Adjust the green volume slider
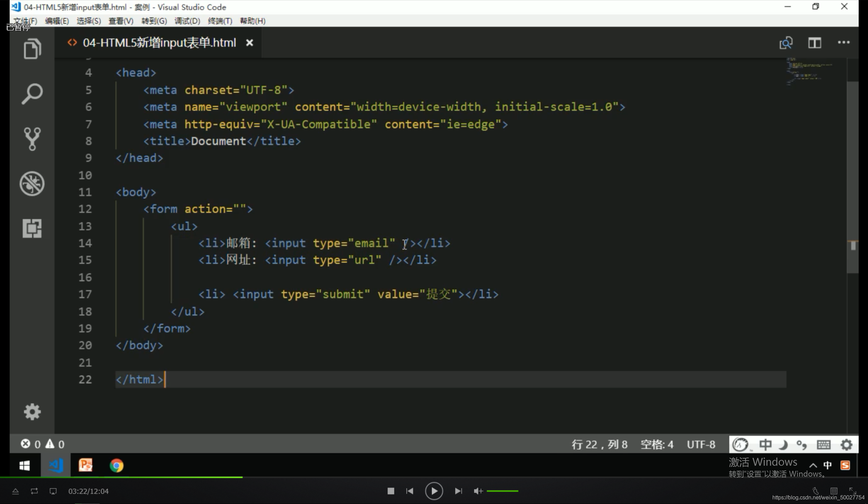Screen dimensions: 868x504 click(502, 491)
